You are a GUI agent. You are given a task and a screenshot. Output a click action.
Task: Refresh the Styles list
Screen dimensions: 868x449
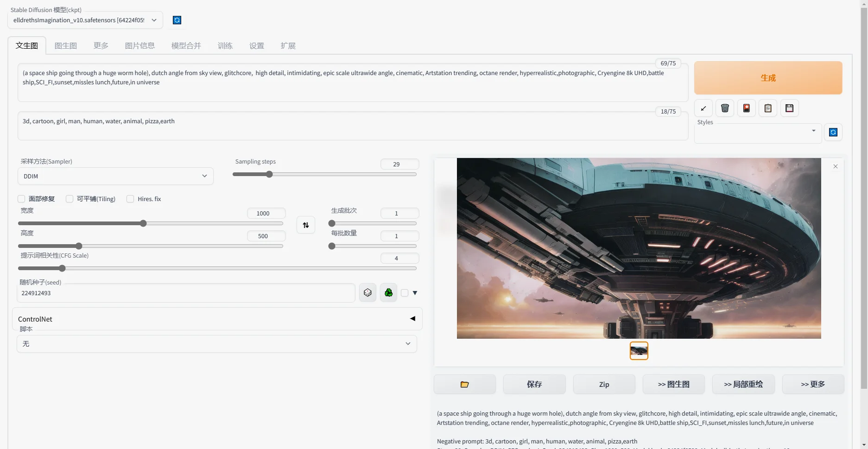coord(833,133)
